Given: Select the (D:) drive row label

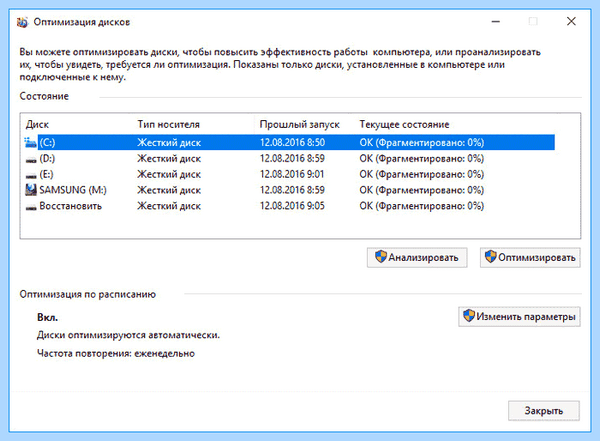Looking at the screenshot, I should tap(47, 158).
